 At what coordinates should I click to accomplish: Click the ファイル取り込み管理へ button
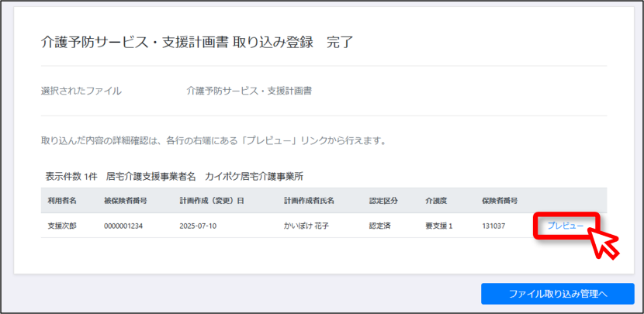(x=558, y=294)
